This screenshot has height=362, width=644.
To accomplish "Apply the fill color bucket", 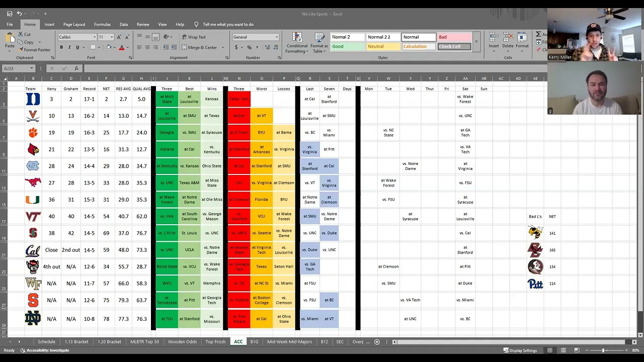I will [109, 47].
